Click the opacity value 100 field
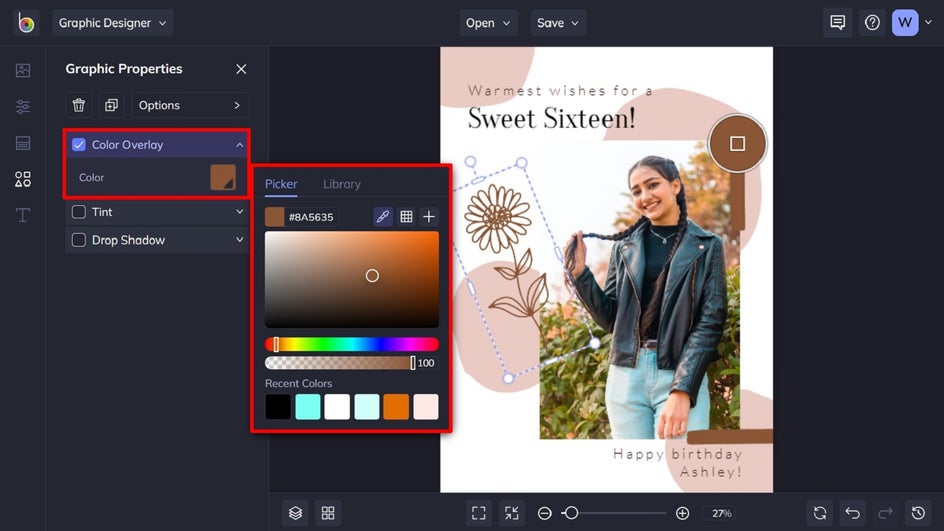 pyautogui.click(x=426, y=362)
